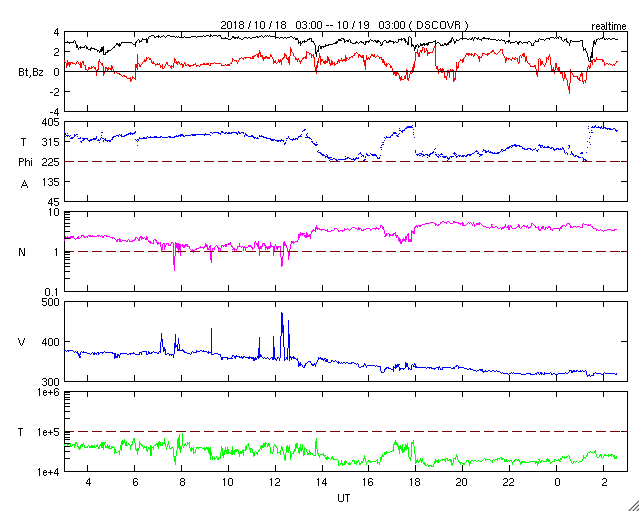Image resolution: width=640 pixels, height=512 pixels.
Task: Click the '400' tick on velocity panel
Action: [x=51, y=342]
